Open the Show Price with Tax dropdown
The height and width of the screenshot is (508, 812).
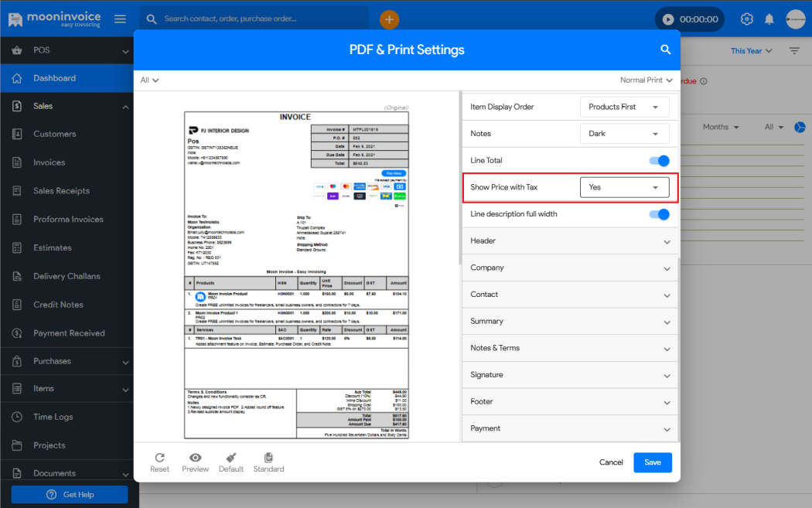pos(624,187)
